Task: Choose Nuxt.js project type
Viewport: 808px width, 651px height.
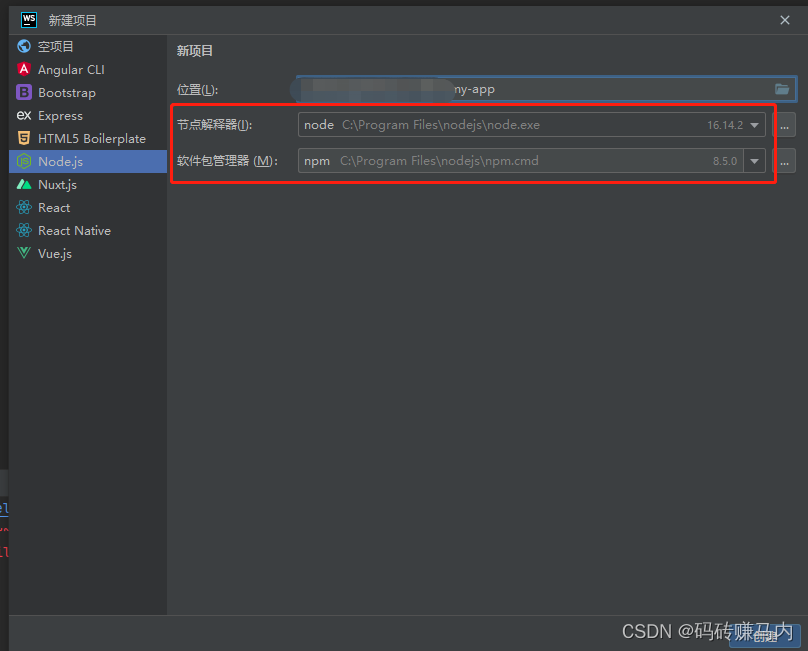Action: tap(88, 185)
